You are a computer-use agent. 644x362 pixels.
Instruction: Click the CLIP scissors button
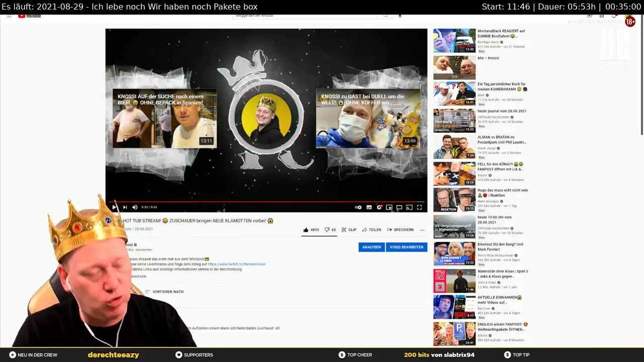(349, 230)
